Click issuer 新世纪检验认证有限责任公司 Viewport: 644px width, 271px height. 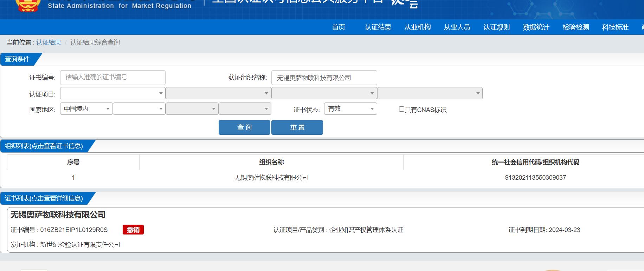pos(80,245)
